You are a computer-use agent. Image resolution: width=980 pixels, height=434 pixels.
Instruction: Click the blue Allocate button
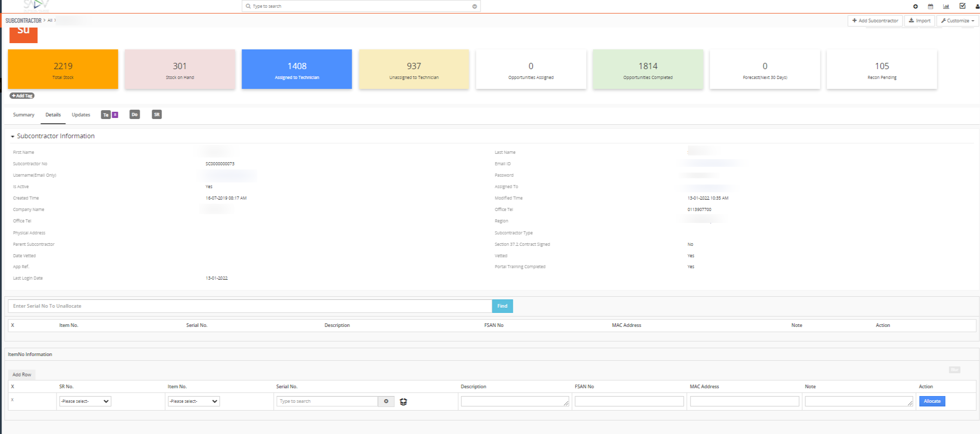[932, 401]
